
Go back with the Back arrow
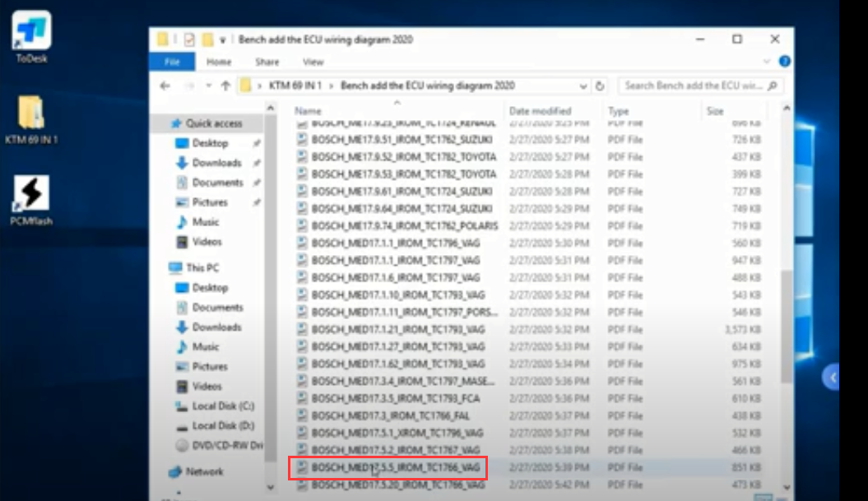[x=165, y=86]
